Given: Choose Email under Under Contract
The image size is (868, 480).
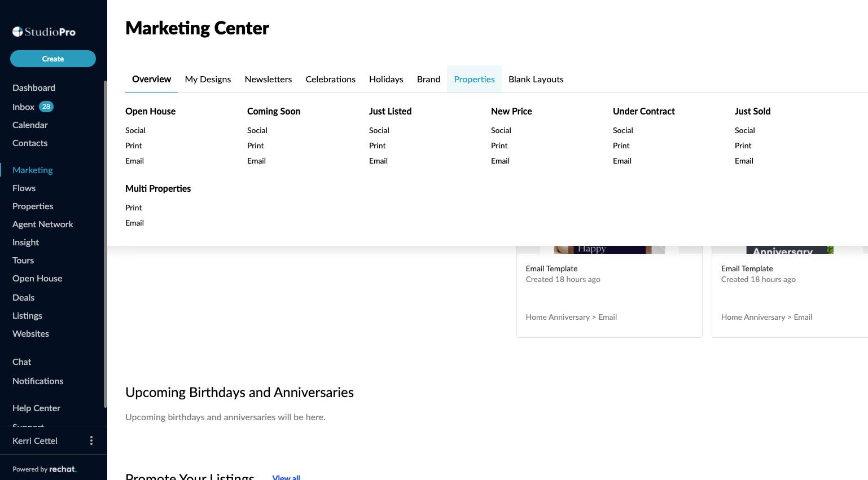Looking at the screenshot, I should pyautogui.click(x=622, y=161).
